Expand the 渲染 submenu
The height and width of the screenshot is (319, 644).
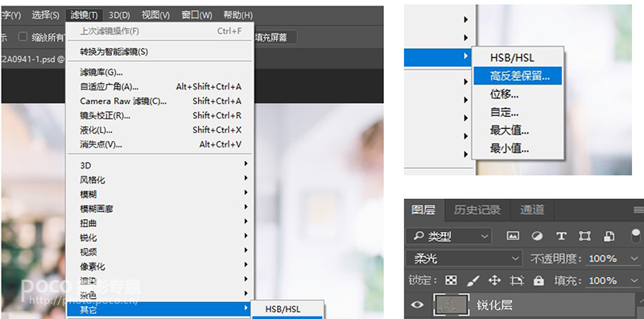tap(159, 281)
